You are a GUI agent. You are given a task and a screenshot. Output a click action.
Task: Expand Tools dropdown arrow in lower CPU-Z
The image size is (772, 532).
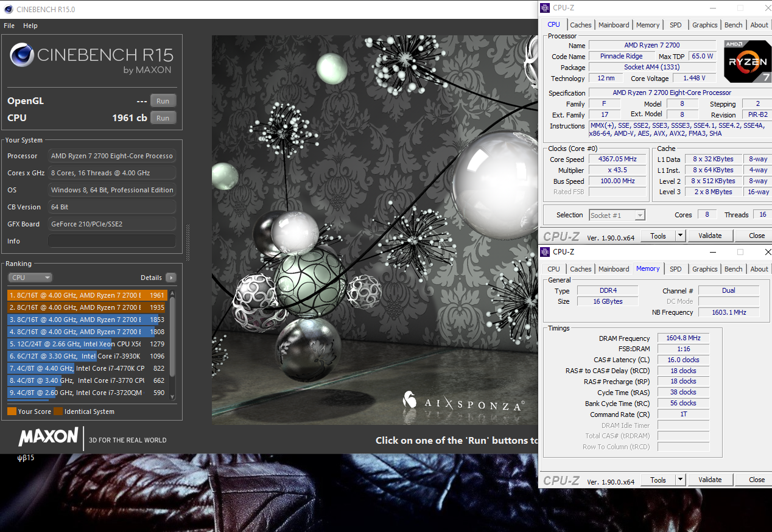point(681,480)
